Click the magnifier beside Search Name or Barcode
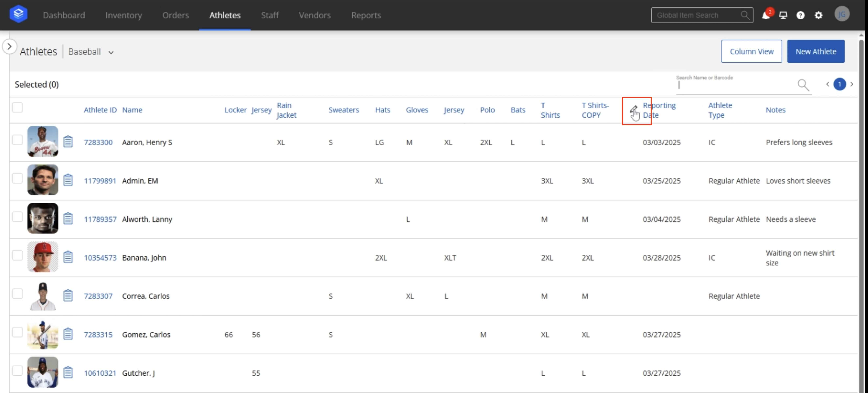This screenshot has height=393, width=868. pos(803,85)
